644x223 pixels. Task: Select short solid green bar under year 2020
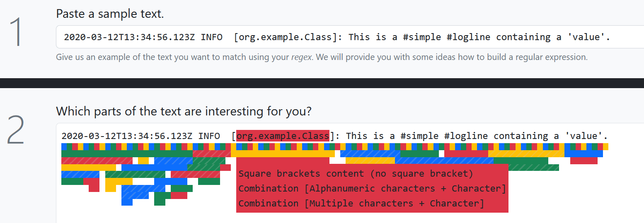(x=72, y=181)
